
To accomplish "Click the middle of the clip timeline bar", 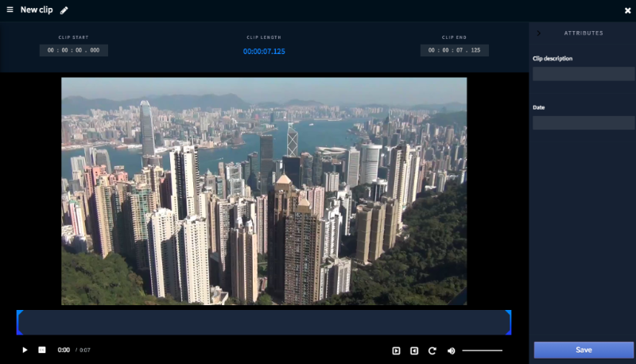I will (264, 322).
